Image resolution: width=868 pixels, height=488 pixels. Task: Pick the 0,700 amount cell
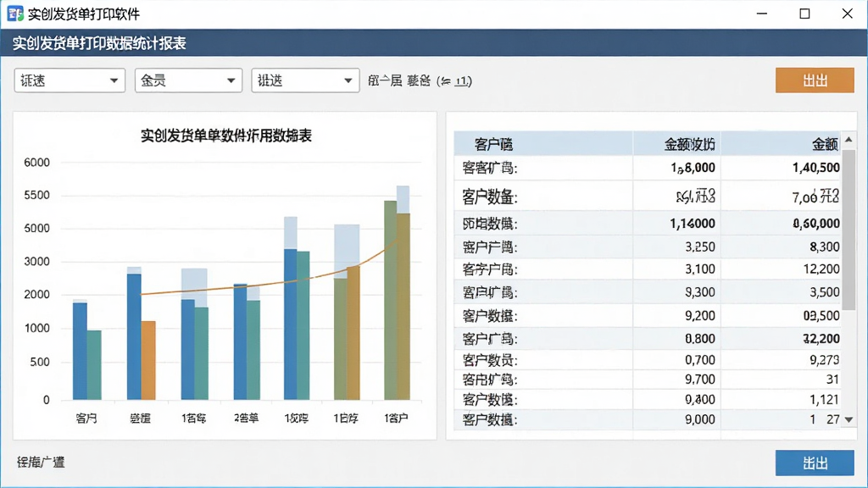coord(699,360)
